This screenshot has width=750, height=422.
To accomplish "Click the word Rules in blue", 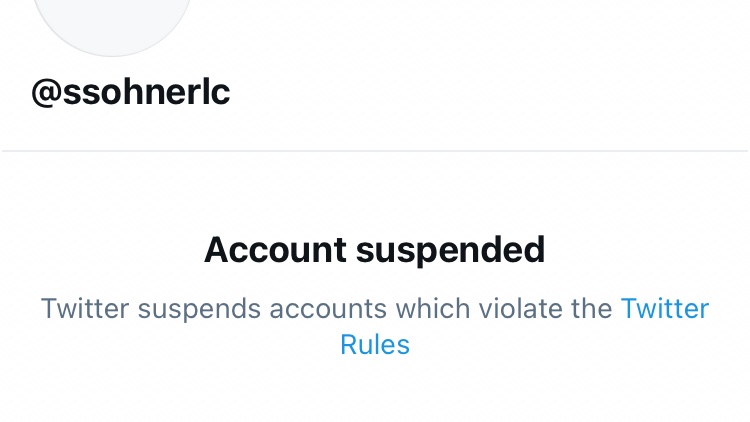I will click(x=375, y=344).
